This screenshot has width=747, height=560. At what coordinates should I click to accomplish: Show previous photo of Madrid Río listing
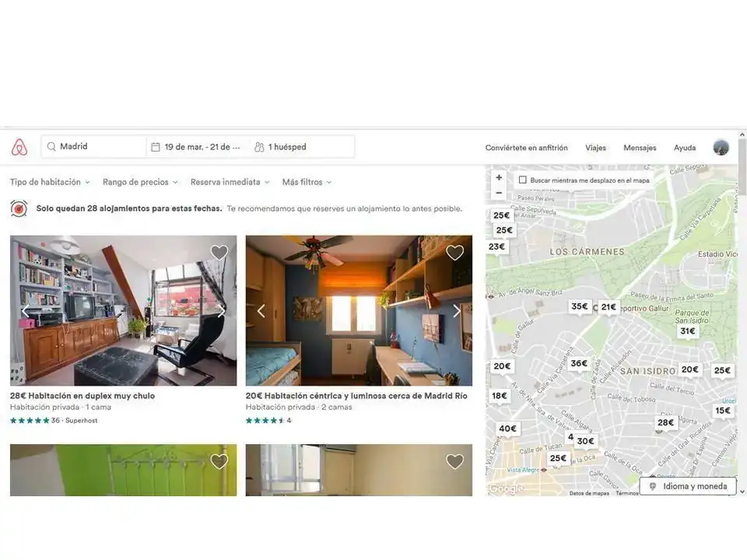tap(261, 311)
